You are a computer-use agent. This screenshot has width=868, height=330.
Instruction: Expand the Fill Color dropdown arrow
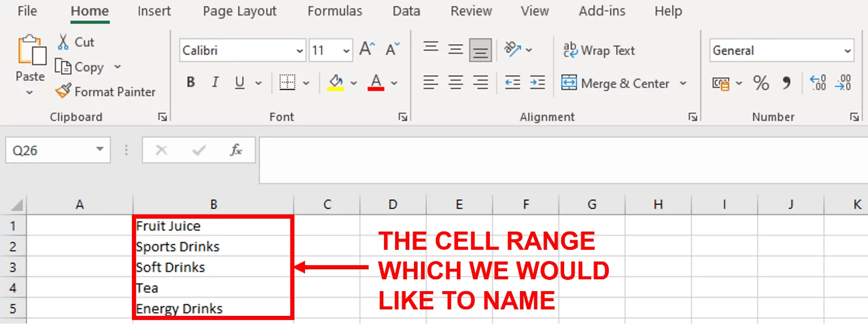coord(353,83)
